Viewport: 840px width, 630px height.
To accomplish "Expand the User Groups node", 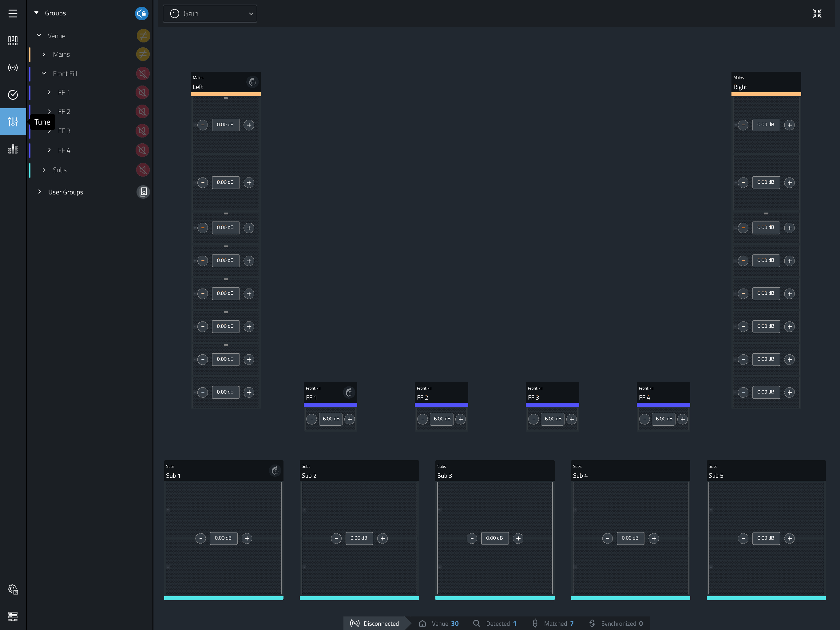I will pyautogui.click(x=39, y=192).
